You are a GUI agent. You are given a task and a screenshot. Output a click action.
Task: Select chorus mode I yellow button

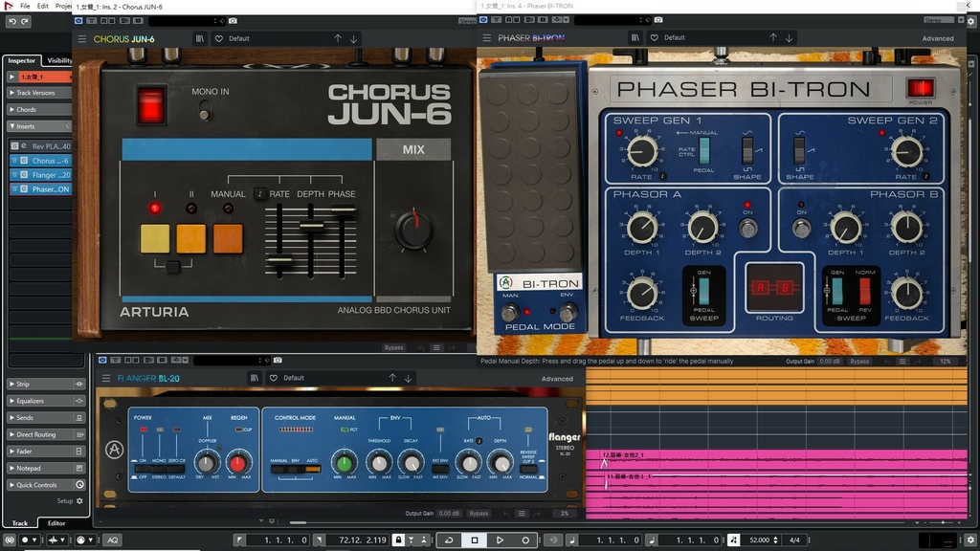pos(155,238)
